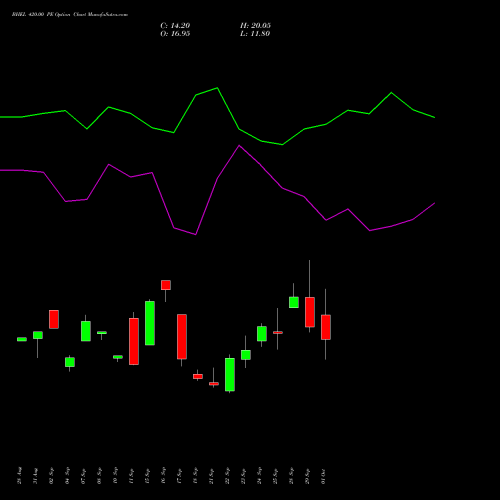500x500 pixels.
Task: Click the green candlestick above 04 Sep
Action: click(70, 362)
